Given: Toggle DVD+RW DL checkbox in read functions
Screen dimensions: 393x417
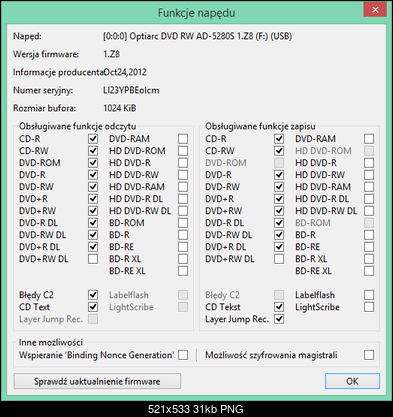Looking at the screenshot, I should point(93,259).
